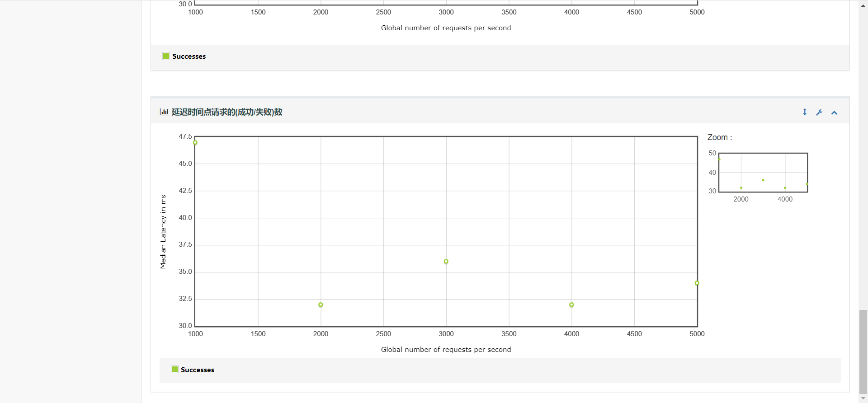Image resolution: width=868 pixels, height=403 pixels.
Task: Click the page vertical scrollbar thumb
Action: coord(863,352)
